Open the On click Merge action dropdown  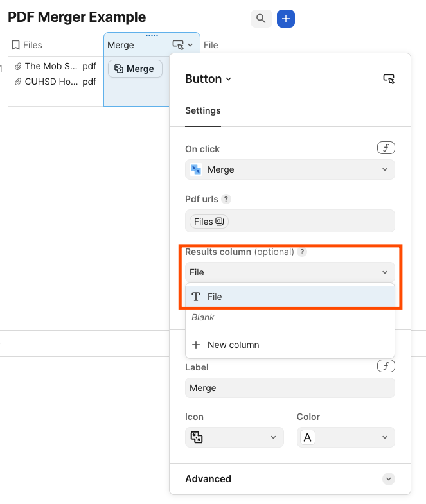click(290, 169)
